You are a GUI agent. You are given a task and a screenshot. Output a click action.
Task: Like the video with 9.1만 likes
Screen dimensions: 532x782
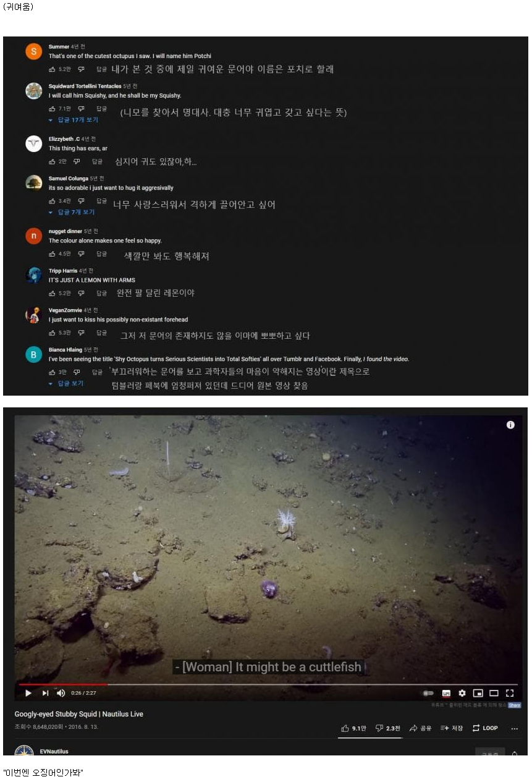pyautogui.click(x=354, y=728)
